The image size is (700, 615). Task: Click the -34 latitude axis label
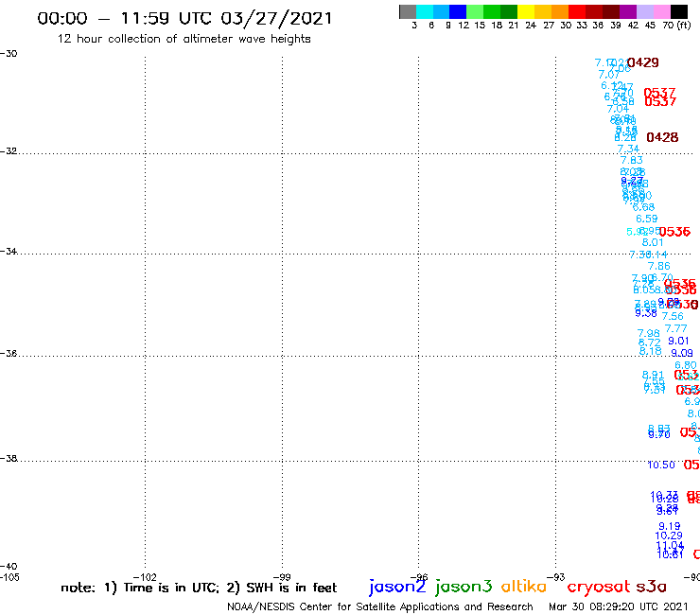(9, 251)
